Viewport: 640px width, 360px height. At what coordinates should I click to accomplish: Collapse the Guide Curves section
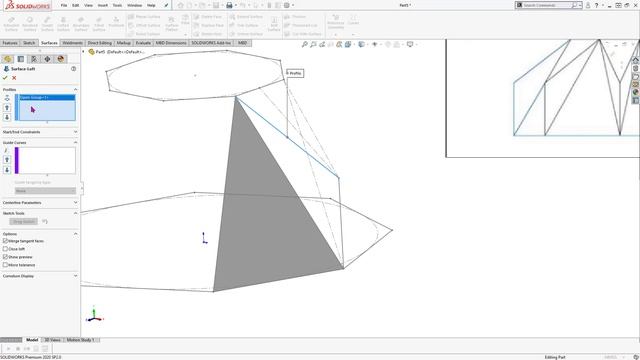pos(76,142)
